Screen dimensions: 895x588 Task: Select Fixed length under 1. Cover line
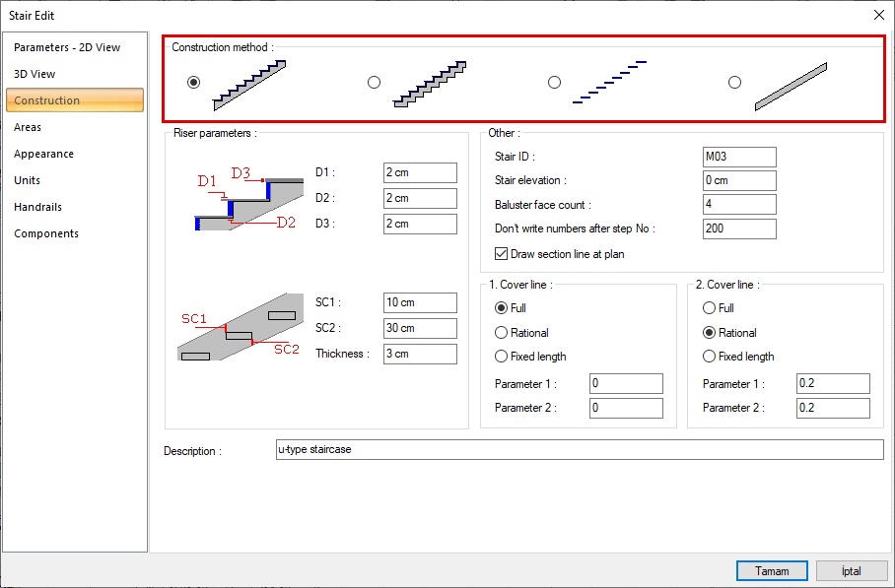click(x=503, y=356)
